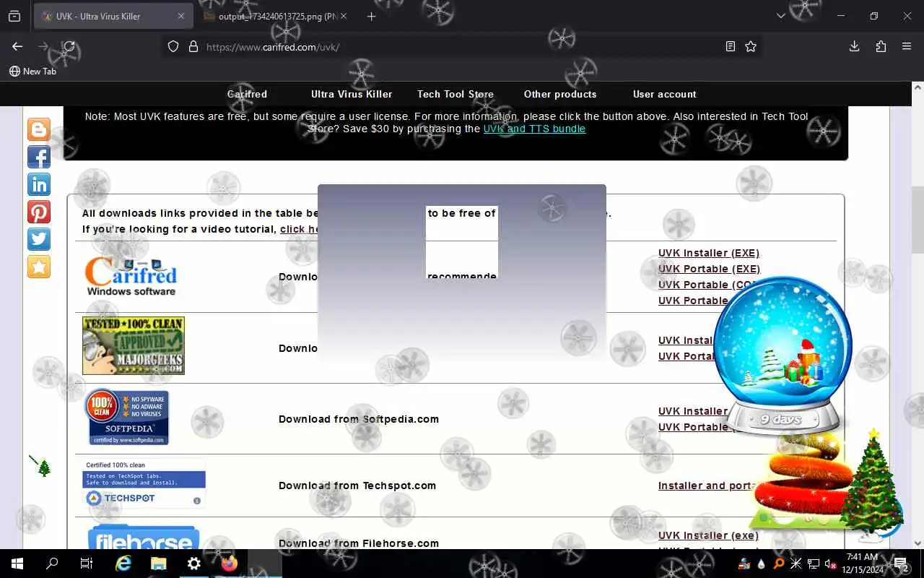Viewport: 924px width, 578px height.
Task: Go back using the browser back arrow
Action: click(17, 46)
